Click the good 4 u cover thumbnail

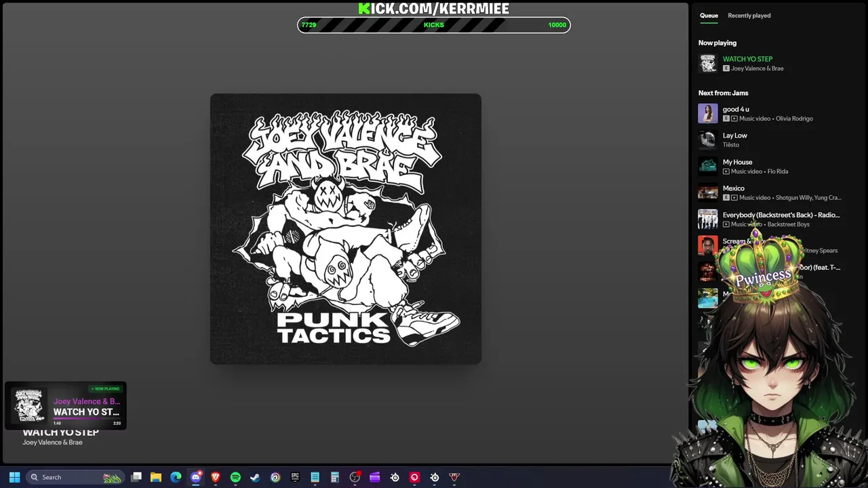tap(708, 113)
